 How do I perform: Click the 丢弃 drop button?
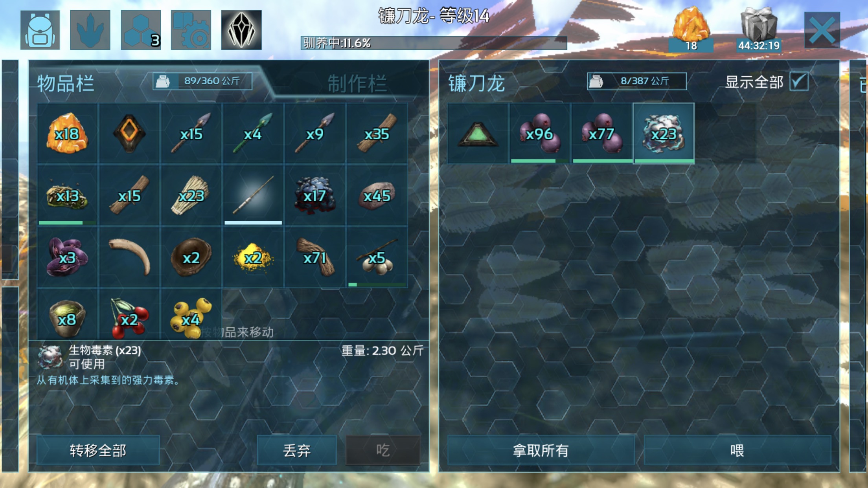[x=297, y=450]
